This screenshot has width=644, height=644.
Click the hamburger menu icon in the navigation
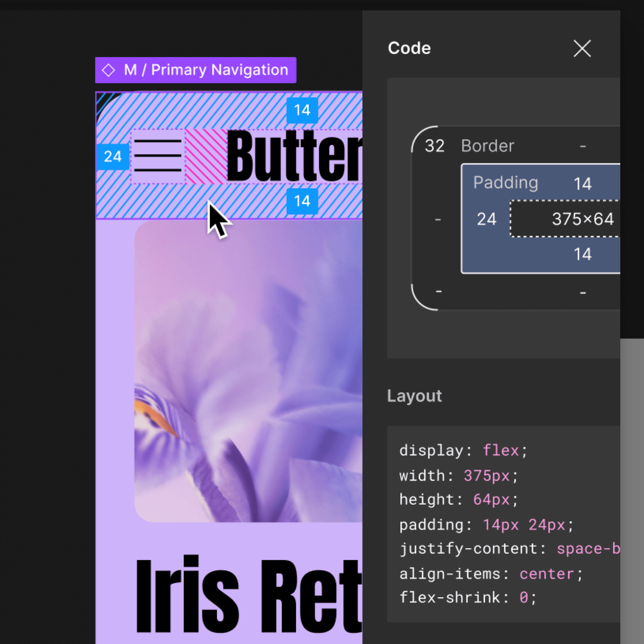tap(158, 156)
